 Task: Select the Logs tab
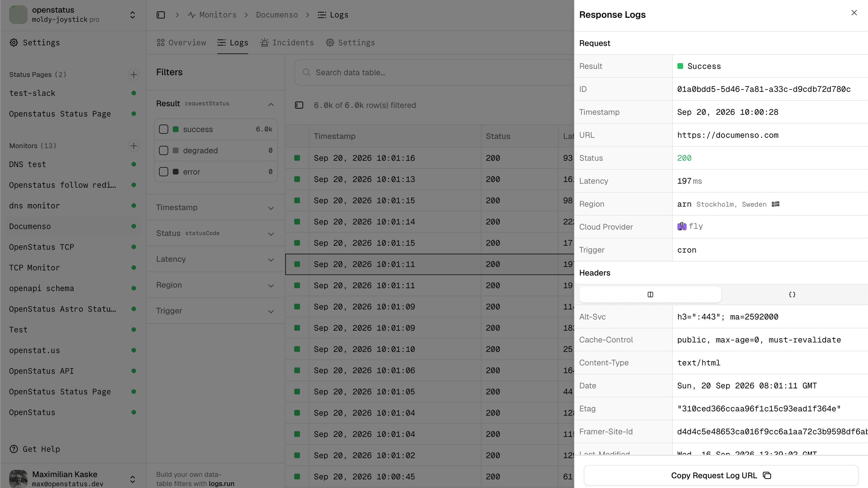[233, 42]
